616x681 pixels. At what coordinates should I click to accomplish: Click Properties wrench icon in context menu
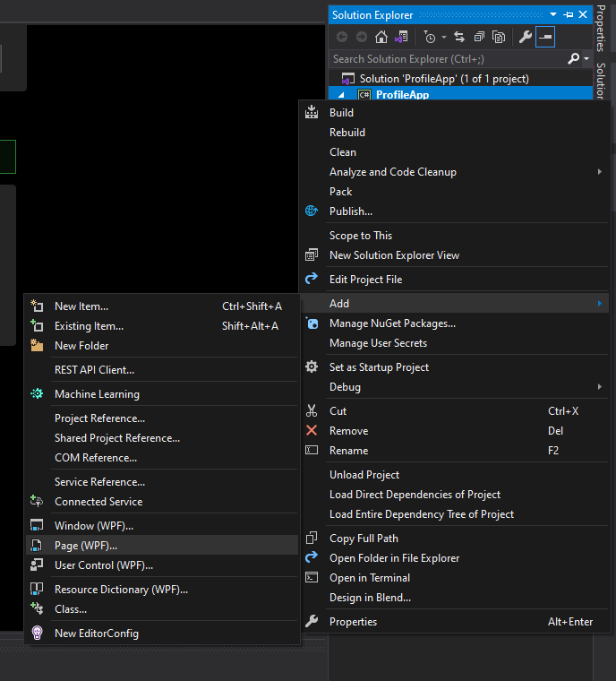[x=312, y=622]
